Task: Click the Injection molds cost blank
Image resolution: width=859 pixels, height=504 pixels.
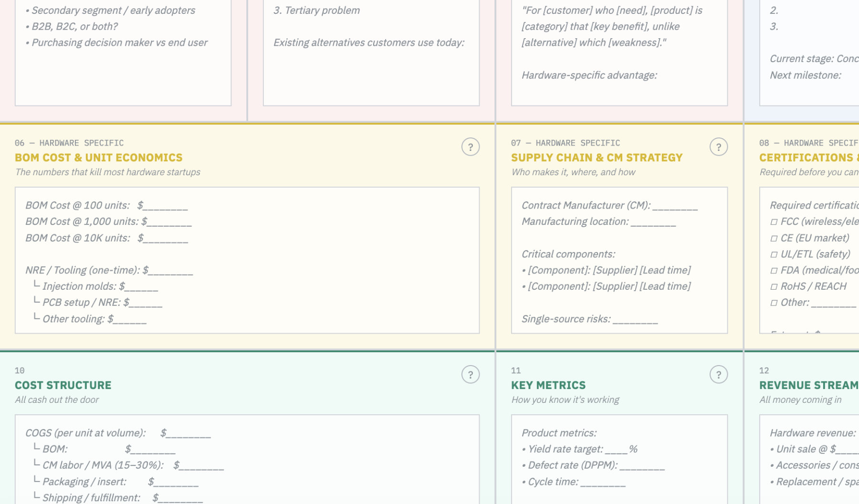Action: [141, 286]
